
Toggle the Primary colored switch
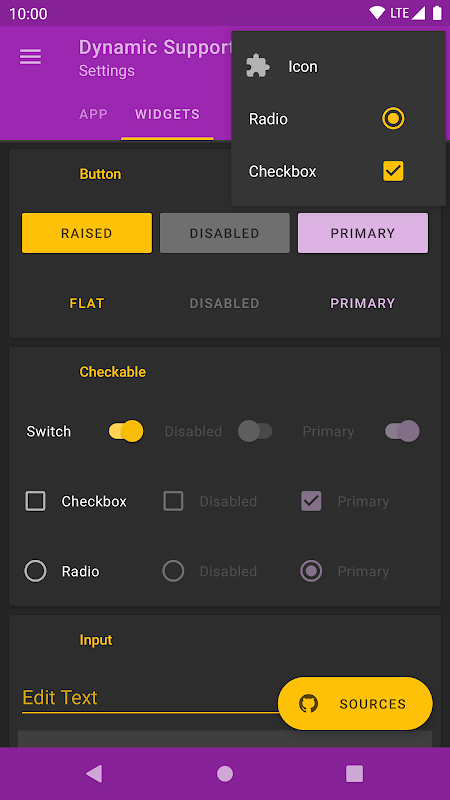[402, 431]
